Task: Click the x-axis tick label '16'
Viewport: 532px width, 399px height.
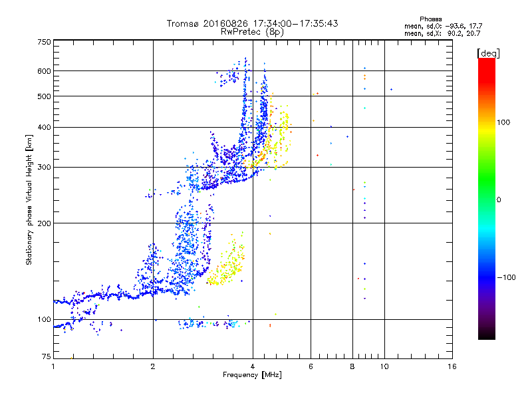Action: [452, 366]
